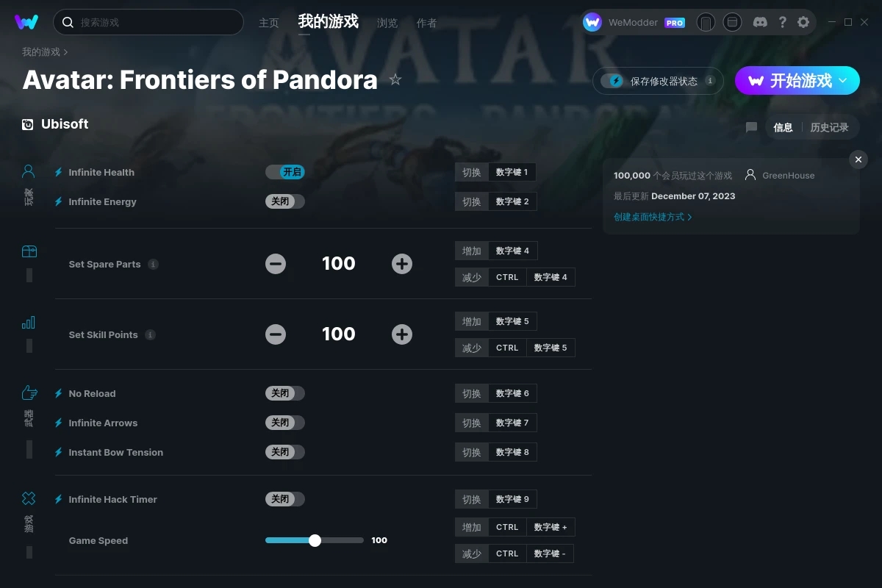Click the 创建桌面快捷方式 link

click(x=653, y=217)
